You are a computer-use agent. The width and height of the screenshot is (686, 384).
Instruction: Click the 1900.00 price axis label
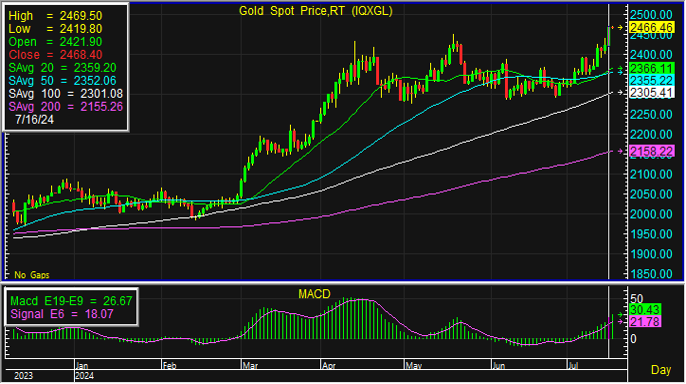[x=651, y=254]
